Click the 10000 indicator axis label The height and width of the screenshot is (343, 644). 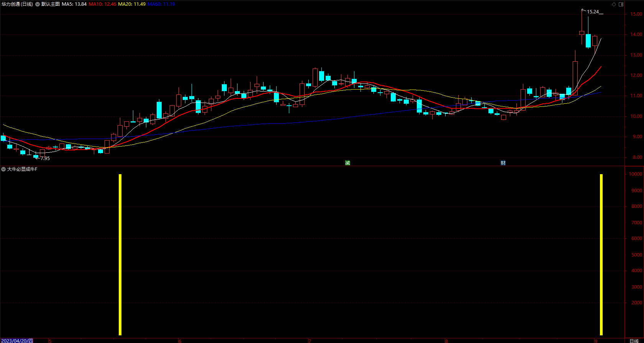[x=636, y=174]
